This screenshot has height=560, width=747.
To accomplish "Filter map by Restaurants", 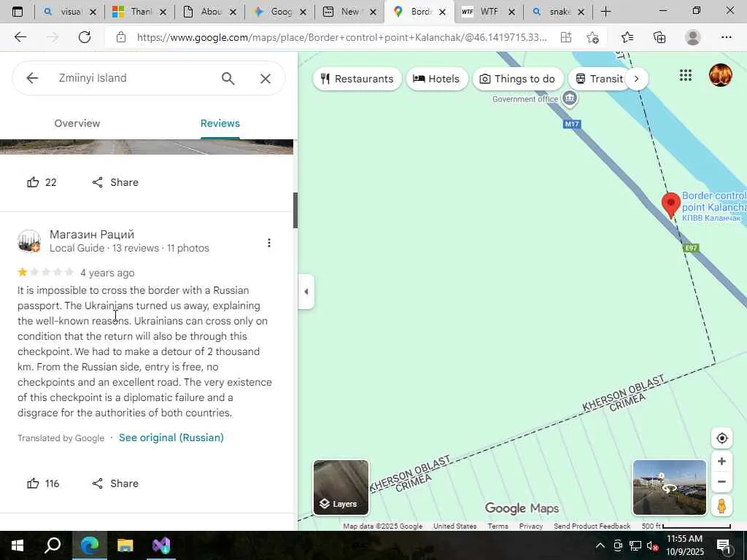I will point(357,79).
